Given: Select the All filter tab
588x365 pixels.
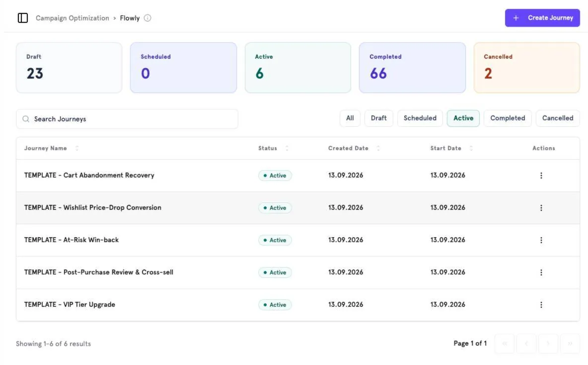Looking at the screenshot, I should point(350,118).
